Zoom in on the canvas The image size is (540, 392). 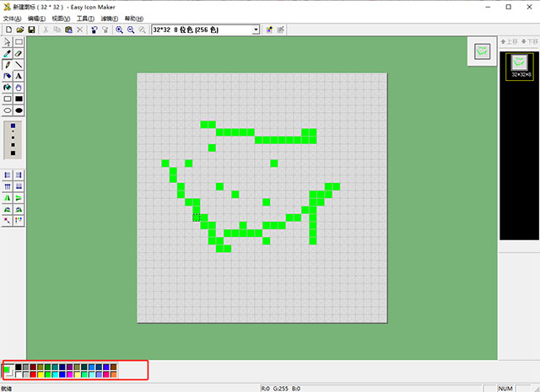(x=119, y=30)
